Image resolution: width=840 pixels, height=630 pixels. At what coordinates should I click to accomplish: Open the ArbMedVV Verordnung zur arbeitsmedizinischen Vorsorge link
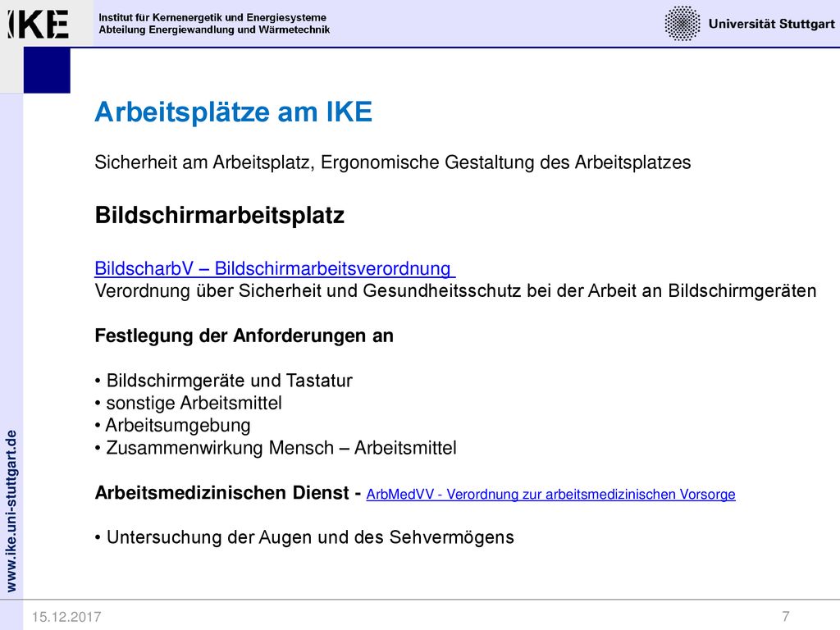(550, 494)
